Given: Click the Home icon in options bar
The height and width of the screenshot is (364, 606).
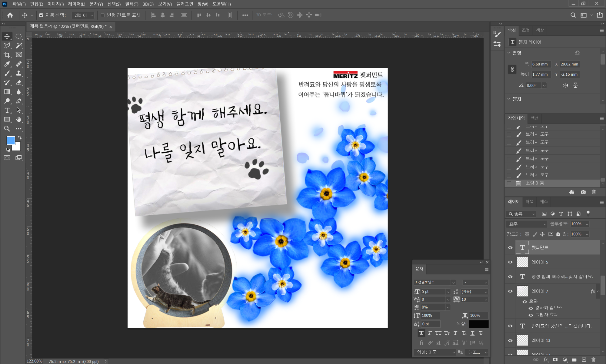Looking at the screenshot, I should (x=10, y=15).
